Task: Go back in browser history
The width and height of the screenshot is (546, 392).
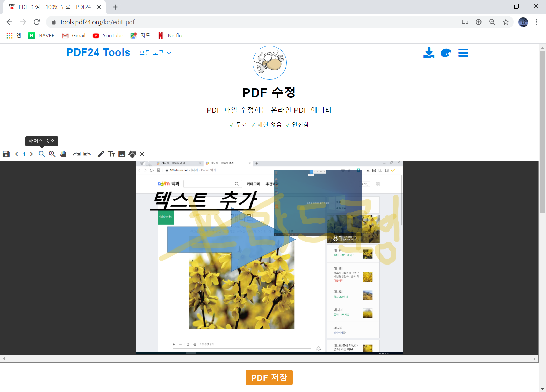Action: [9, 22]
